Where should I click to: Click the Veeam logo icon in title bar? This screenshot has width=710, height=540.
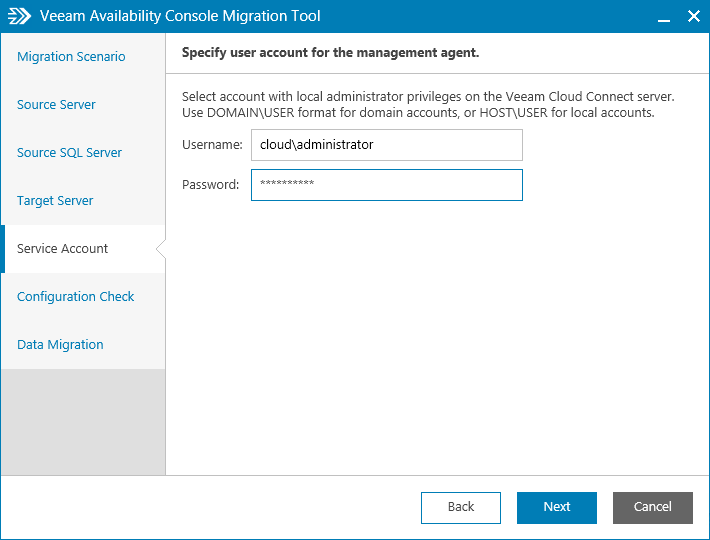coord(20,16)
